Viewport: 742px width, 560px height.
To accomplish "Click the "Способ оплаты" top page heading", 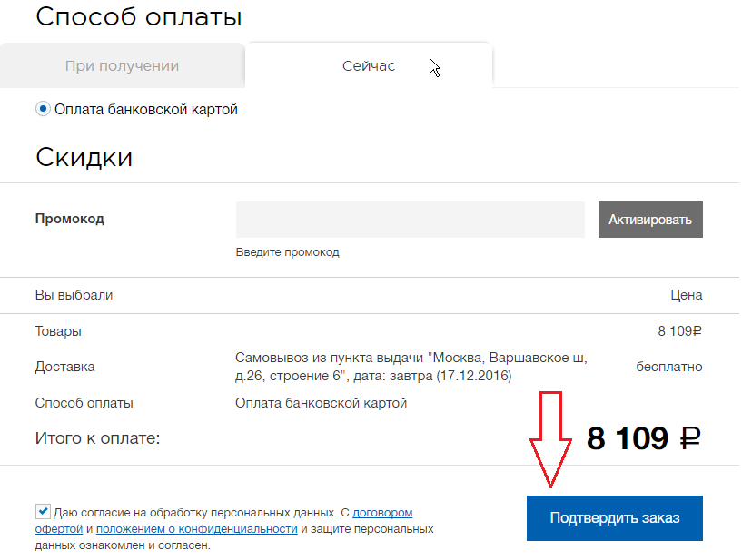I will [x=138, y=16].
